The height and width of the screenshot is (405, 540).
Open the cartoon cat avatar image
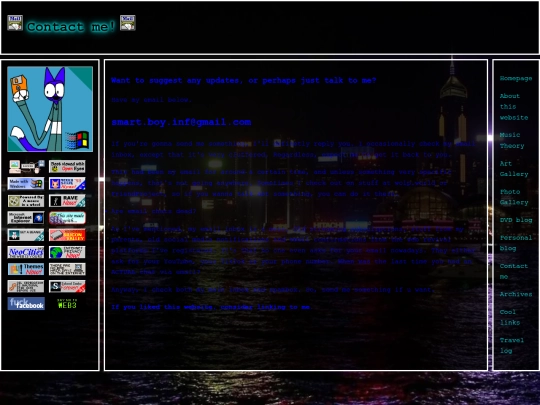tap(50, 109)
